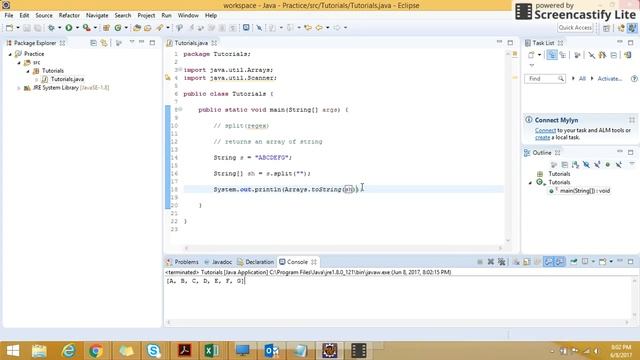Click the Back navigation arrow icon
The image size is (640, 360).
tap(319, 28)
